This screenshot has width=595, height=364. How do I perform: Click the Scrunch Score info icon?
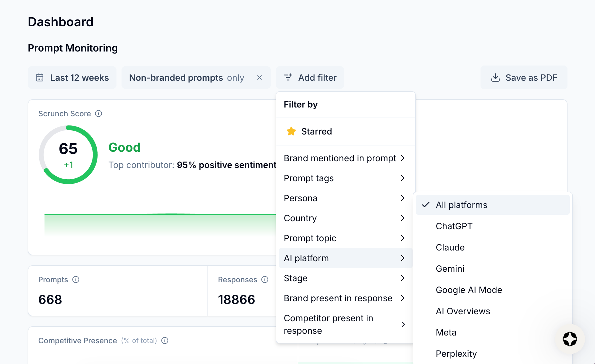(x=98, y=113)
